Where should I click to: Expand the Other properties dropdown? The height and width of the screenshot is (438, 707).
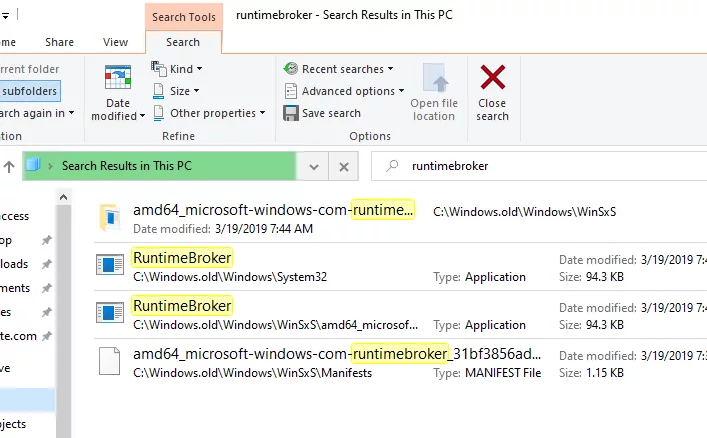(x=262, y=113)
